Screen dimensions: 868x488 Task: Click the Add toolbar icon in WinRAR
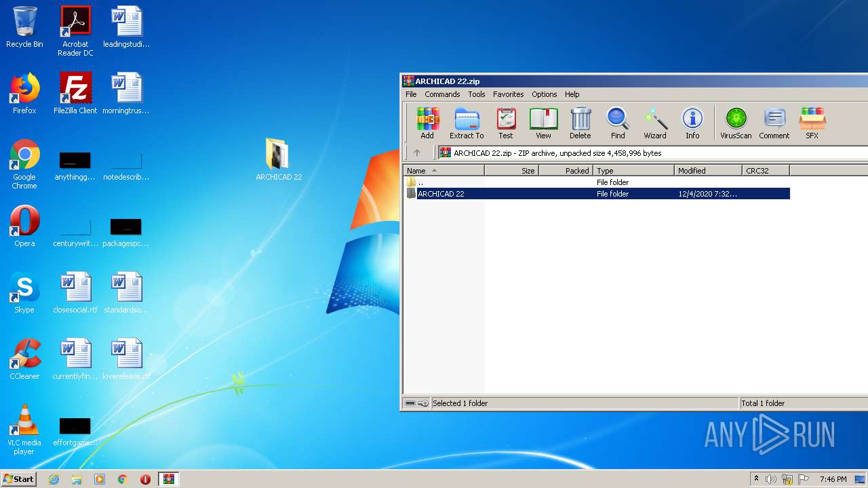click(427, 123)
